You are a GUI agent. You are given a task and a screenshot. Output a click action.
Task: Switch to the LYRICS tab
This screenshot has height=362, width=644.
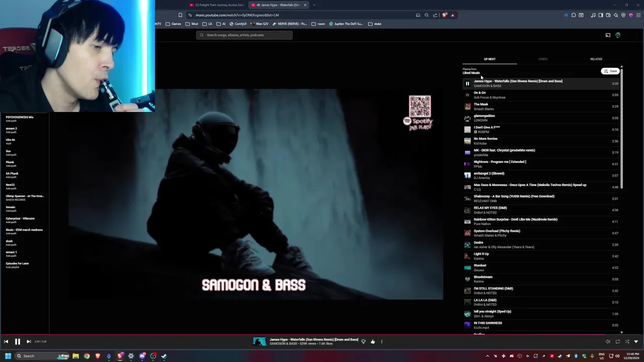(543, 59)
